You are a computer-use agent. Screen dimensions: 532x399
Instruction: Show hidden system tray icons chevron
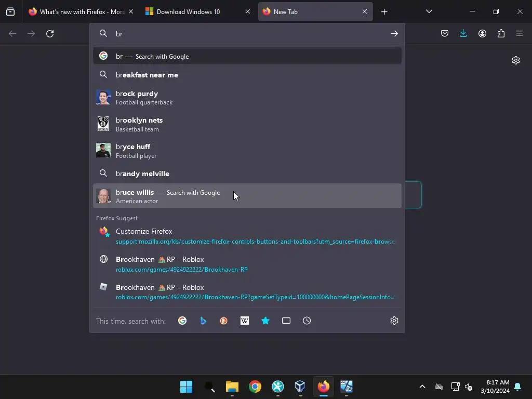422,387
